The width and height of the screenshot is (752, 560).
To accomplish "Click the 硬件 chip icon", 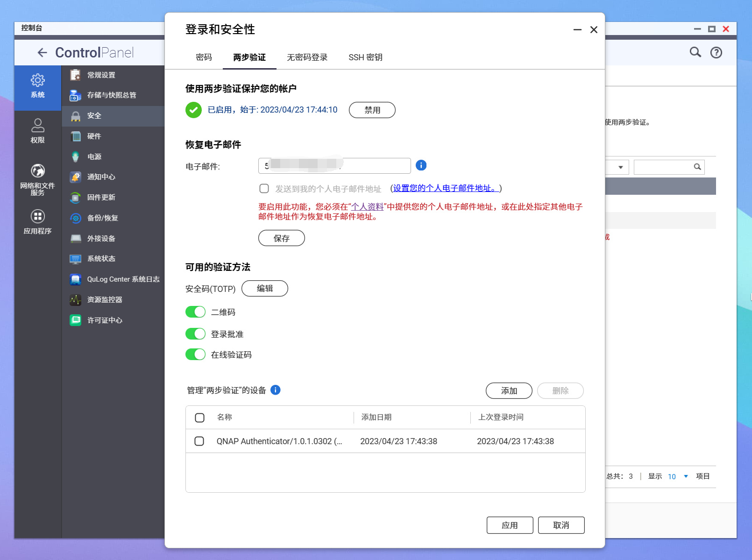I will [75, 136].
